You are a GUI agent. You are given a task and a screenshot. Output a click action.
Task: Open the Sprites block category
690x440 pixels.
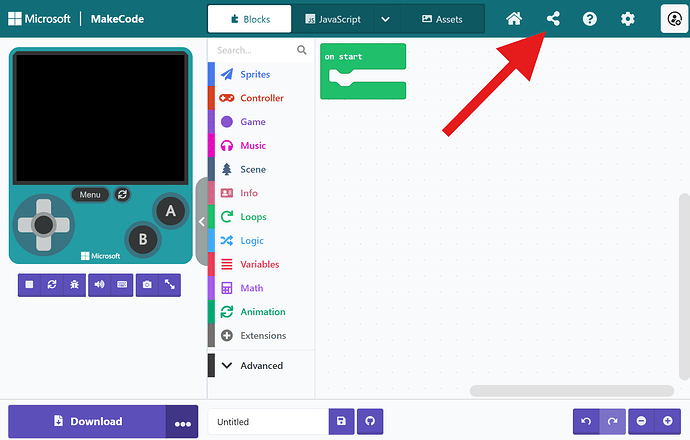pos(261,74)
